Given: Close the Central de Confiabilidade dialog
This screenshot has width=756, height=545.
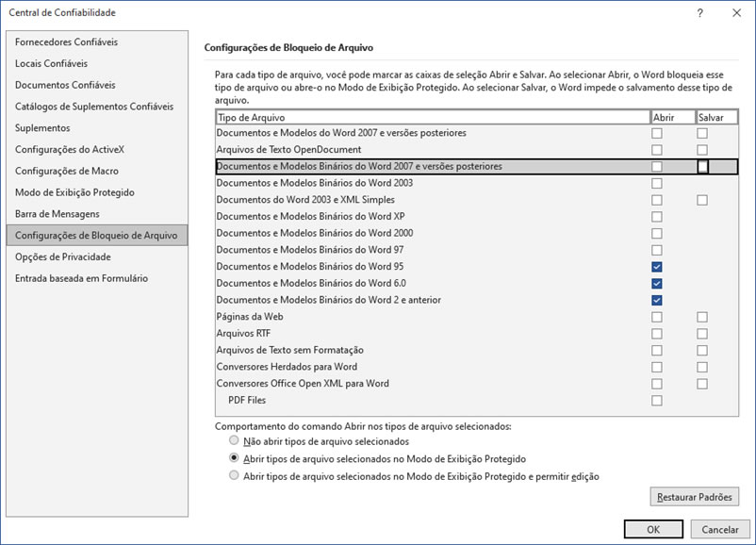Looking at the screenshot, I should tap(737, 13).
